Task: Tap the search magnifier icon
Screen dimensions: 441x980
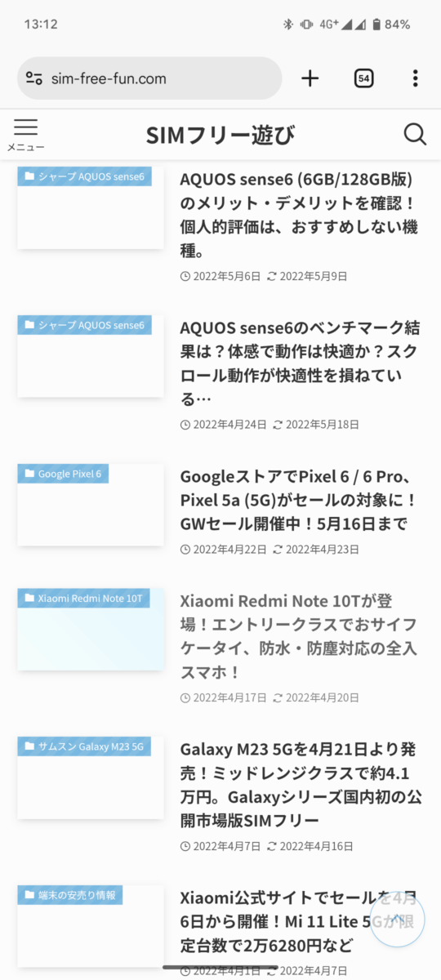Action: point(415,135)
